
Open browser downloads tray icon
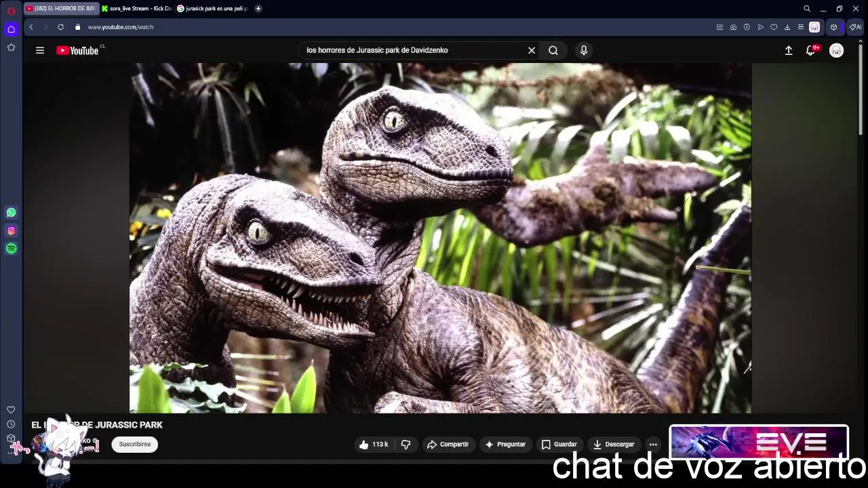(x=787, y=27)
